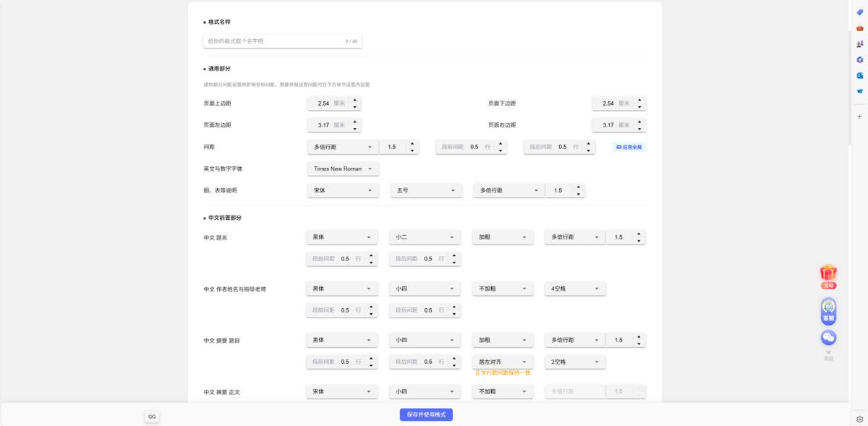868x426 pixels.
Task: Click the orange toolbox icon in the sidebar
Action: 859,29
